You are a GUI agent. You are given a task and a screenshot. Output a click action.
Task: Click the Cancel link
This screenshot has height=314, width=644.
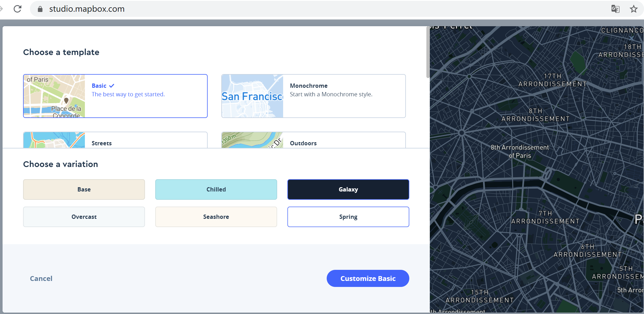41,278
